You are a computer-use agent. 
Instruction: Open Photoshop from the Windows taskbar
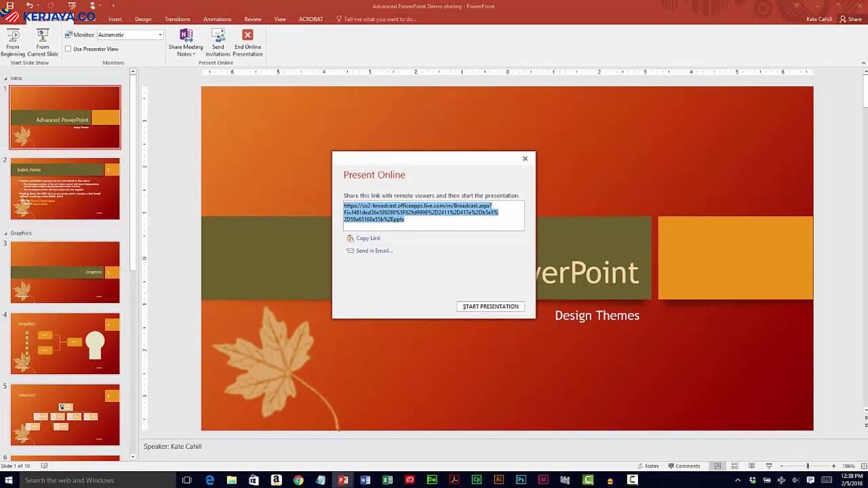tap(521, 480)
